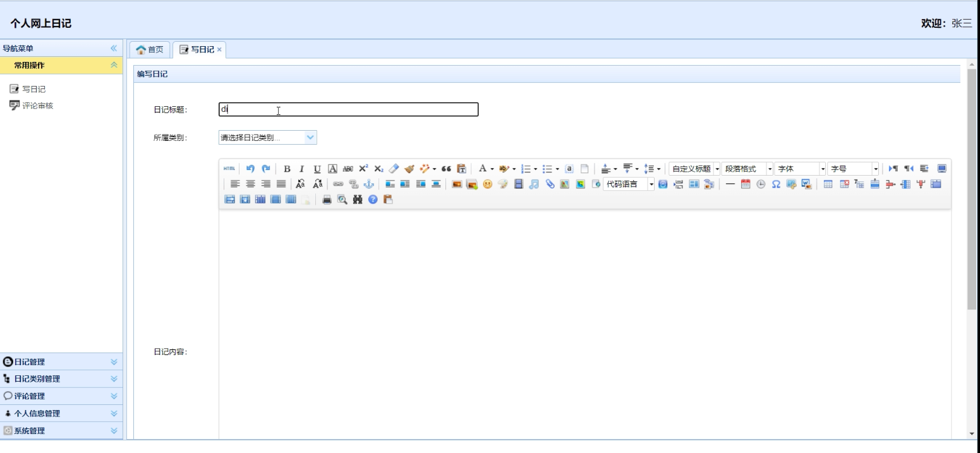Expand the 评论管理 panel
This screenshot has height=453, width=980.
coord(61,396)
